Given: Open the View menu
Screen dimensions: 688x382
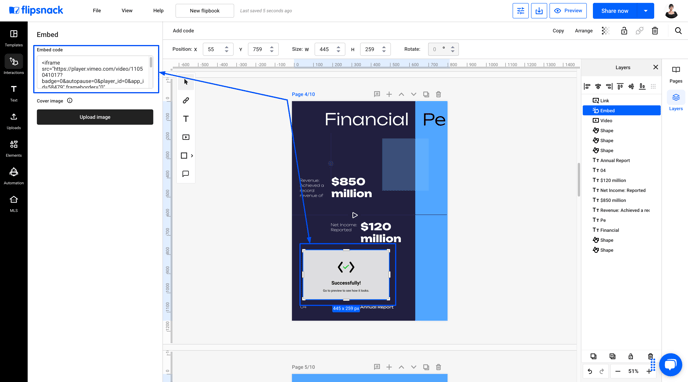Looking at the screenshot, I should coord(127,11).
